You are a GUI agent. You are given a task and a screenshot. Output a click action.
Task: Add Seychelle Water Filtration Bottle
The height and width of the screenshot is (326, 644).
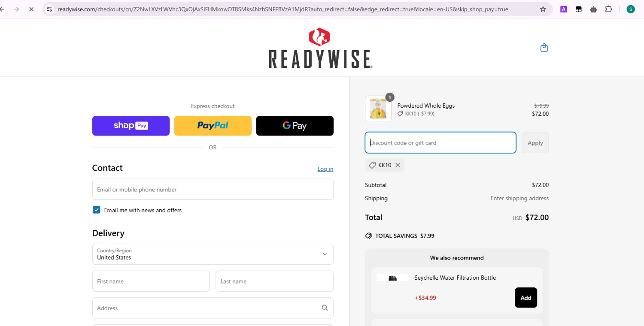pos(526,298)
